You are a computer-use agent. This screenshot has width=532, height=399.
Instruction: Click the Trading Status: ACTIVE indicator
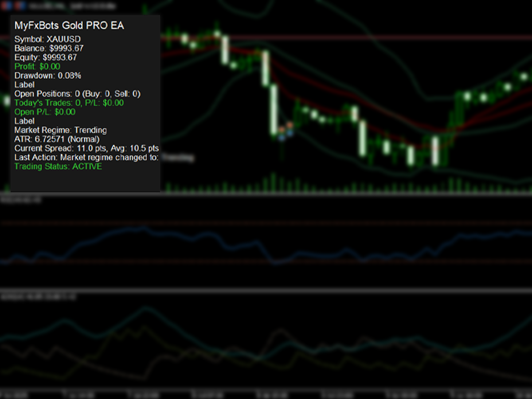coord(58,166)
